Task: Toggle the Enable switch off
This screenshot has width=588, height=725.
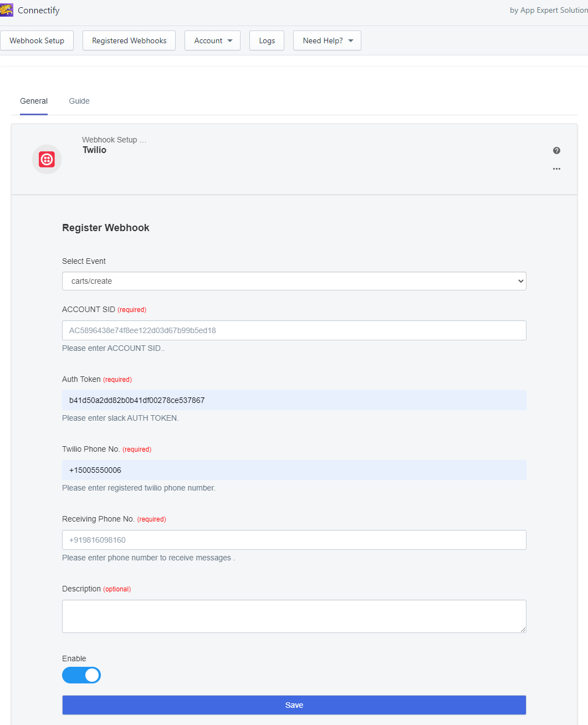Action: [81, 675]
